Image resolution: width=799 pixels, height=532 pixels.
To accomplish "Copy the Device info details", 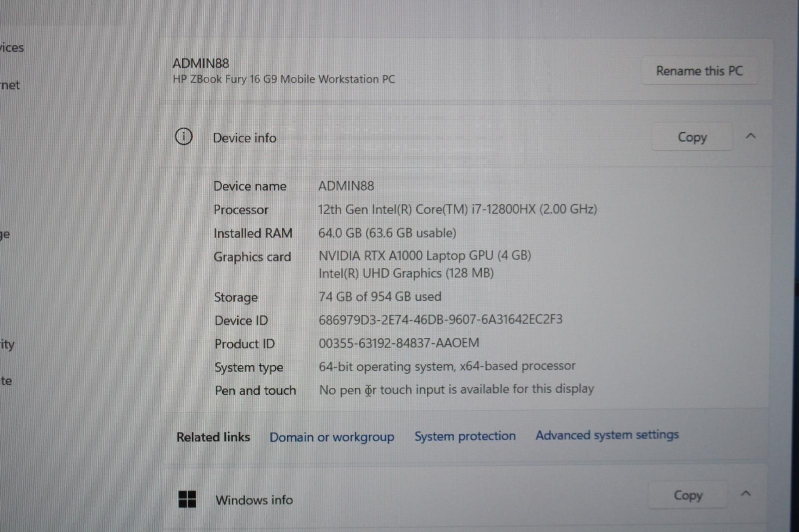I will click(x=692, y=137).
